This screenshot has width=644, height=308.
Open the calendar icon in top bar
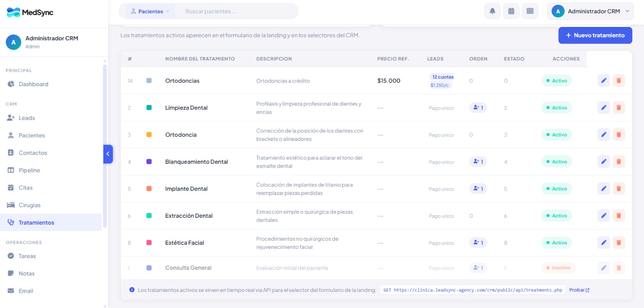point(511,11)
